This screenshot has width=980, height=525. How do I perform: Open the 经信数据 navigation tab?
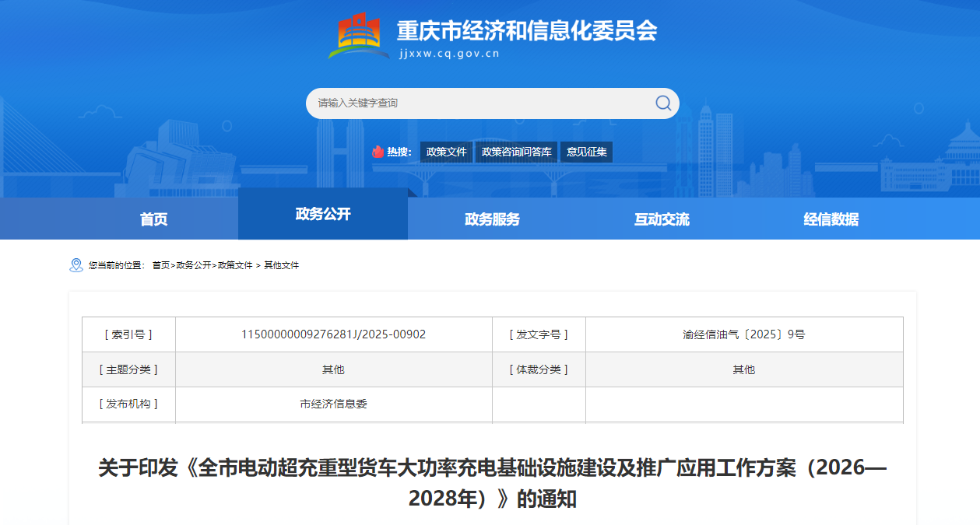[x=831, y=219]
